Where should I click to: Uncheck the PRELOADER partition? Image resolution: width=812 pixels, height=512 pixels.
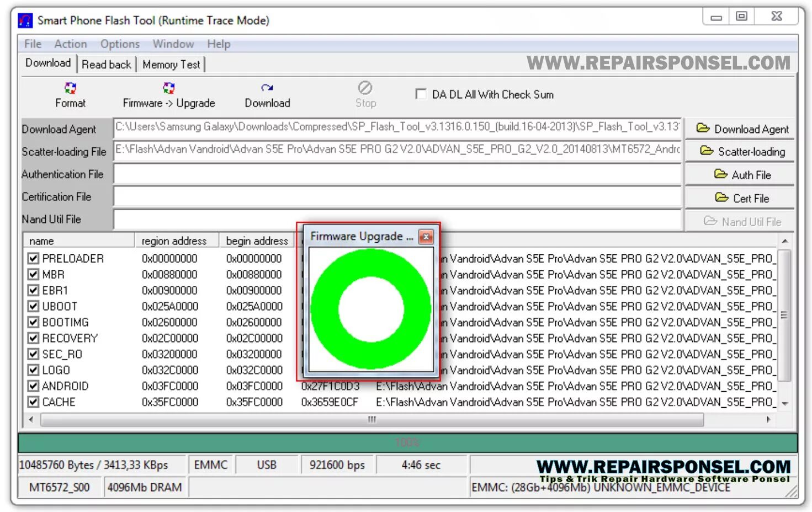click(34, 258)
